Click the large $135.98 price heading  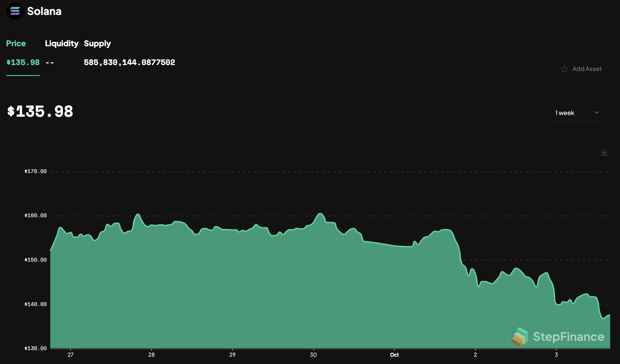pos(40,112)
